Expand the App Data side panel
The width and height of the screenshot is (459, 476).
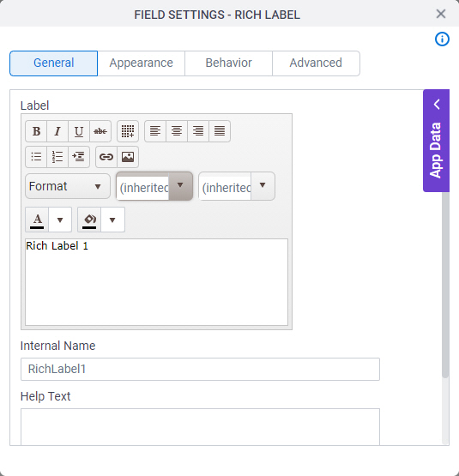tap(436, 141)
